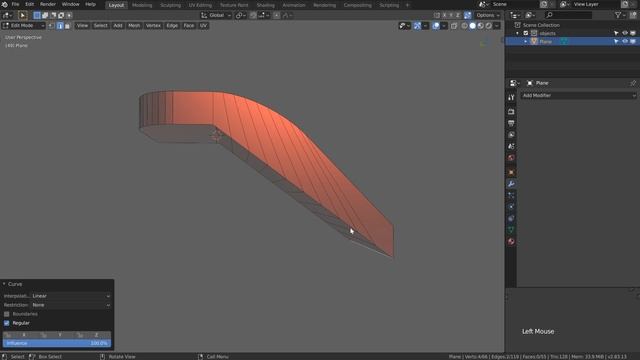Select rendered viewport shading
The width and height of the screenshot is (640, 360).
click(489, 26)
